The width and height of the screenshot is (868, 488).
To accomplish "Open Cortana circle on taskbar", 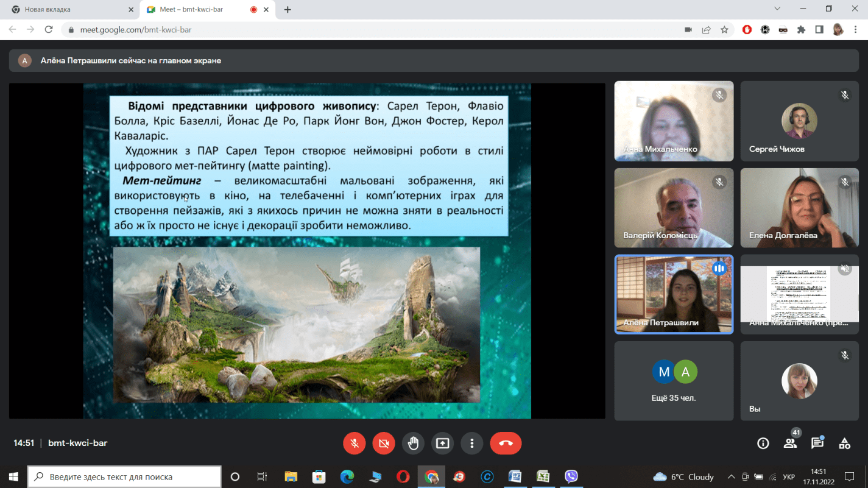I will [235, 476].
